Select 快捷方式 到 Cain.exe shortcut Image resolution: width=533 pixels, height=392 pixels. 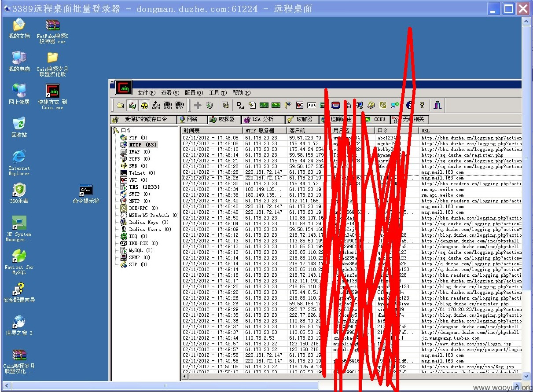[52, 97]
